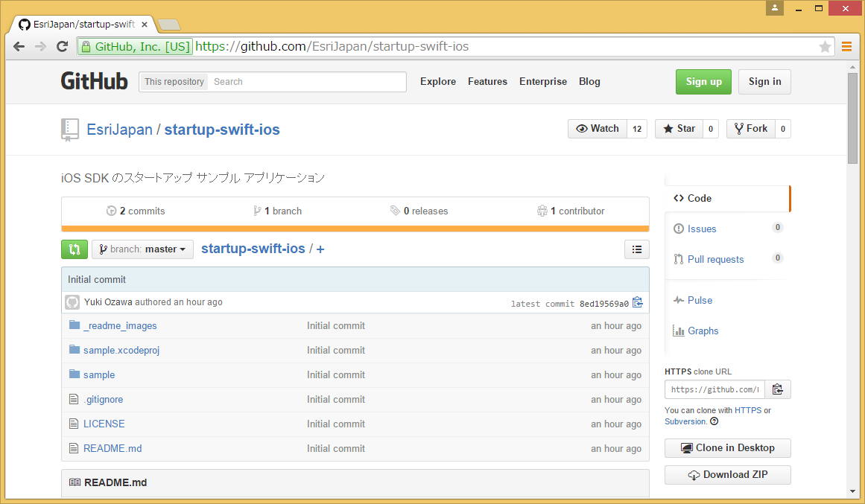The height and width of the screenshot is (504, 865).
Task: Click the browser address bar URL
Action: (x=332, y=47)
